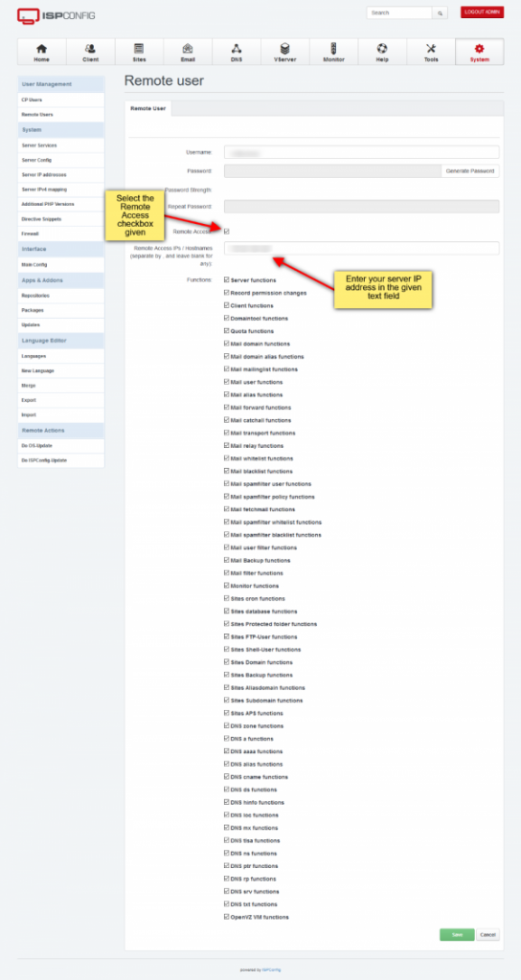Screen dimensions: 521x980
Task: Click the Save button
Action: pos(457,934)
